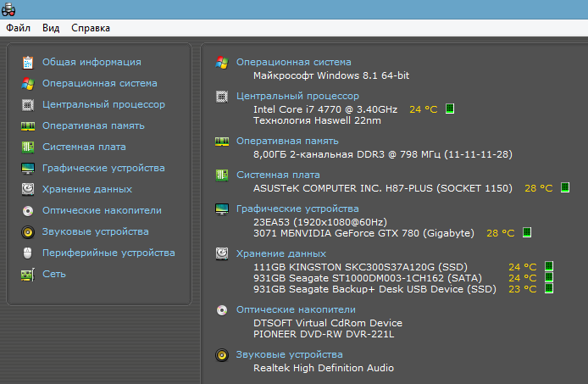The image size is (588, 384).
Task: Open the Справка menu
Action: click(91, 28)
